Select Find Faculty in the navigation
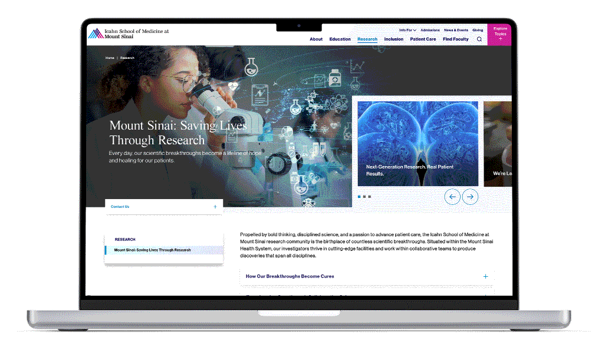This screenshot has height=364, width=611. coord(455,39)
